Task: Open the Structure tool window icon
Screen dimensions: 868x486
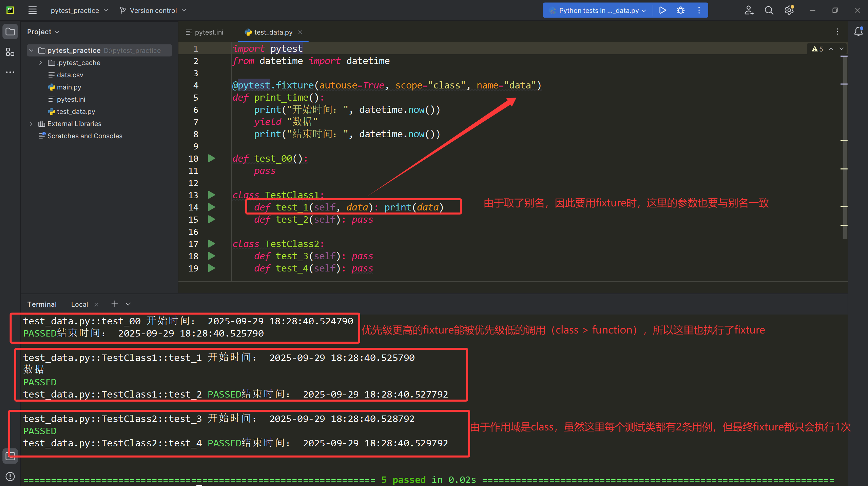Action: (x=10, y=52)
